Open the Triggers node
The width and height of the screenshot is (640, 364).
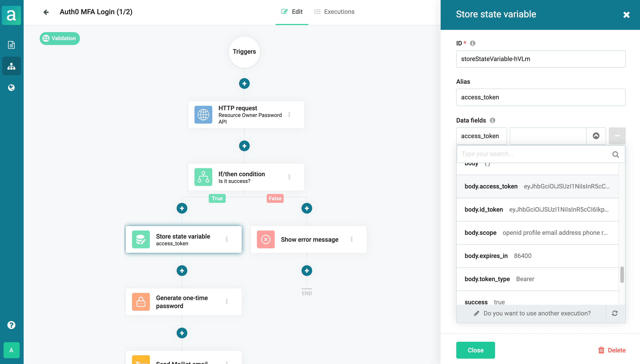click(244, 52)
